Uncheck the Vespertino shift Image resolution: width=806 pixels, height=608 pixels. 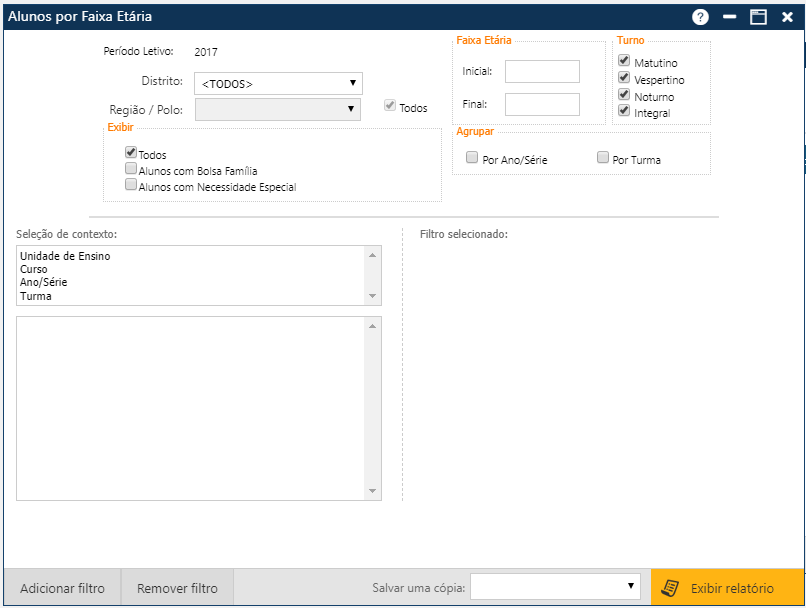[624, 78]
